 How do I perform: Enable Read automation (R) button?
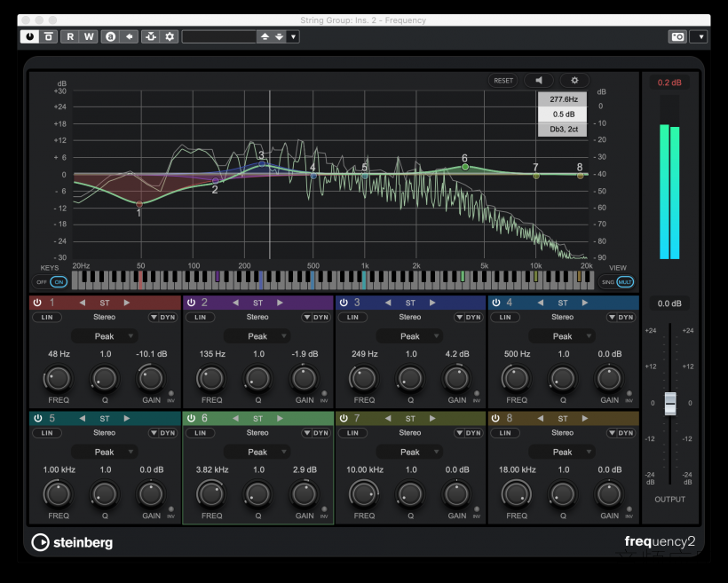70,36
